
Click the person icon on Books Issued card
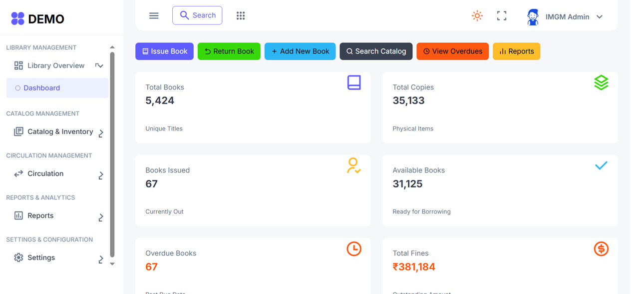coord(354,165)
